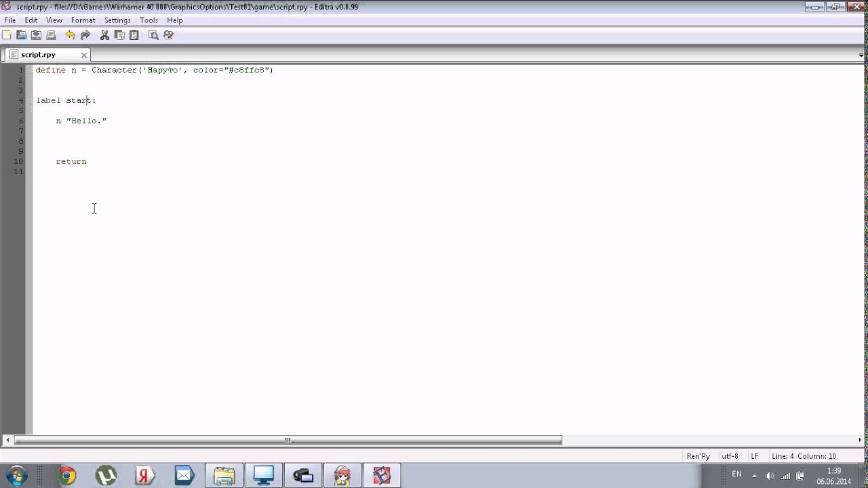Open the computer monitor taskbar icon
Screen dimensions: 868x488
click(x=263, y=476)
